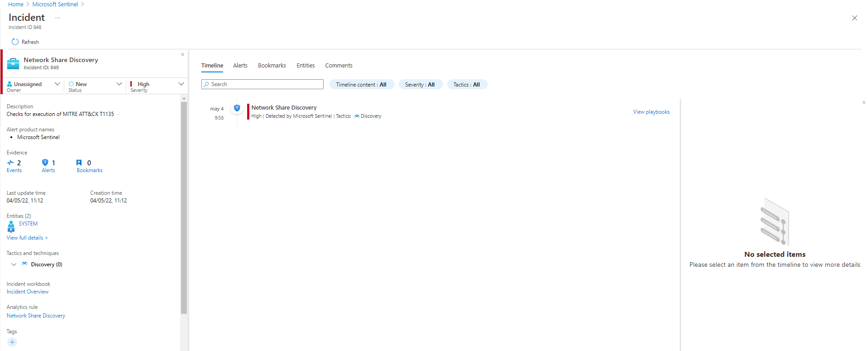Open View full details link

point(27,238)
